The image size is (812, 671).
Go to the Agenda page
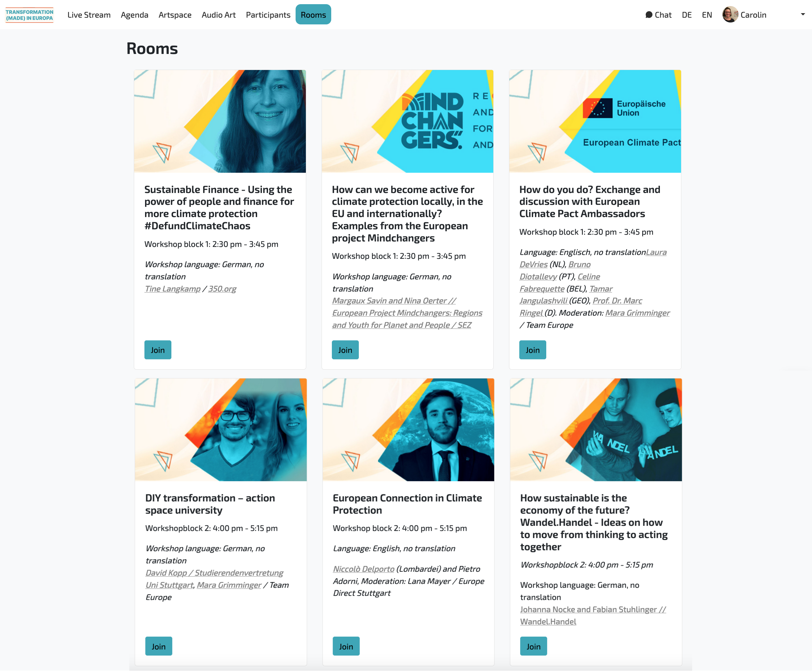coord(134,15)
